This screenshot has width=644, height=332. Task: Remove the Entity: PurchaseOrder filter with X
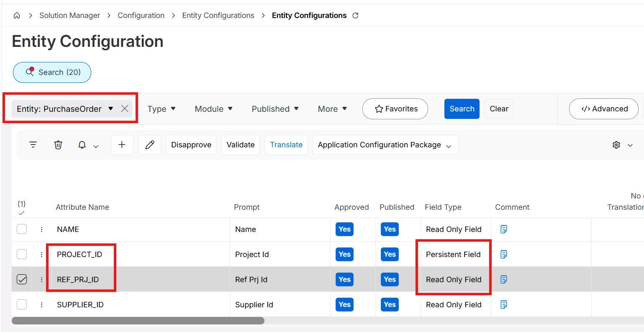point(125,109)
